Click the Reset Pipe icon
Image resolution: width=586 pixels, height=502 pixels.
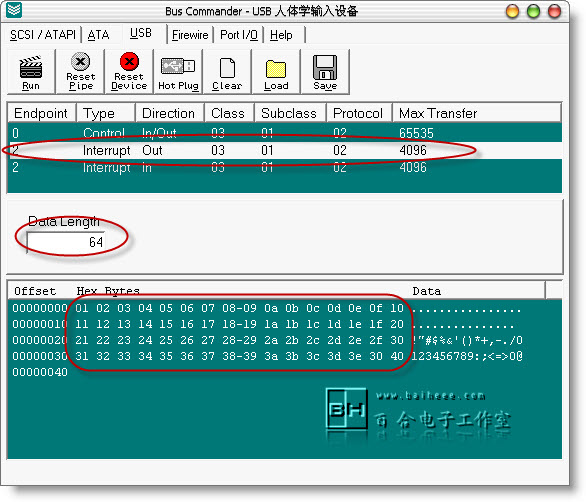tap(80, 61)
